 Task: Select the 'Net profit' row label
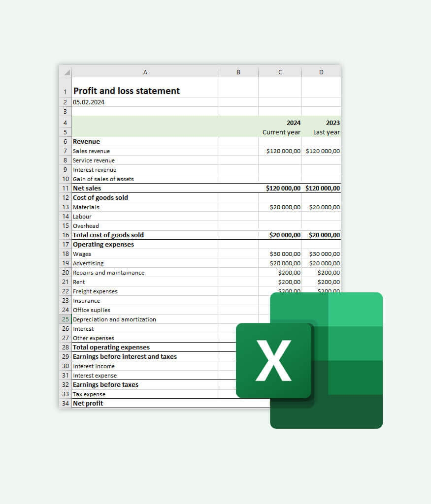pyautogui.click(x=88, y=403)
